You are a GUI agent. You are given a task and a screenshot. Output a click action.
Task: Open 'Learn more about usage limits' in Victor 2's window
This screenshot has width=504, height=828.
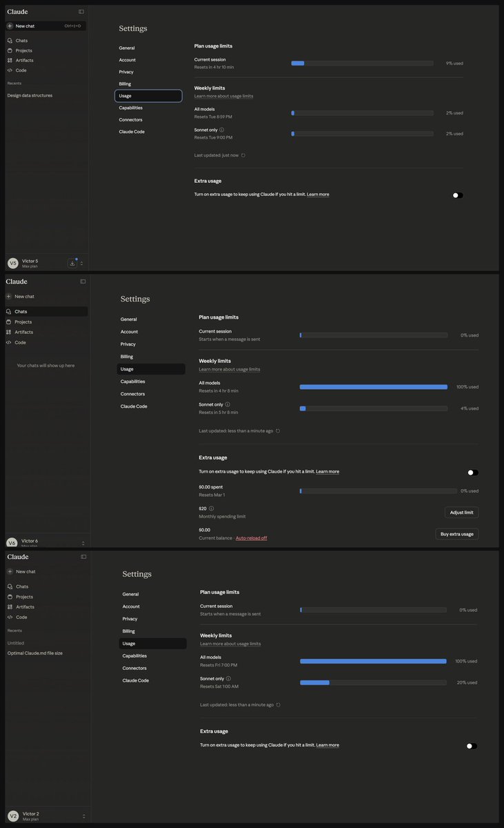[x=230, y=644]
